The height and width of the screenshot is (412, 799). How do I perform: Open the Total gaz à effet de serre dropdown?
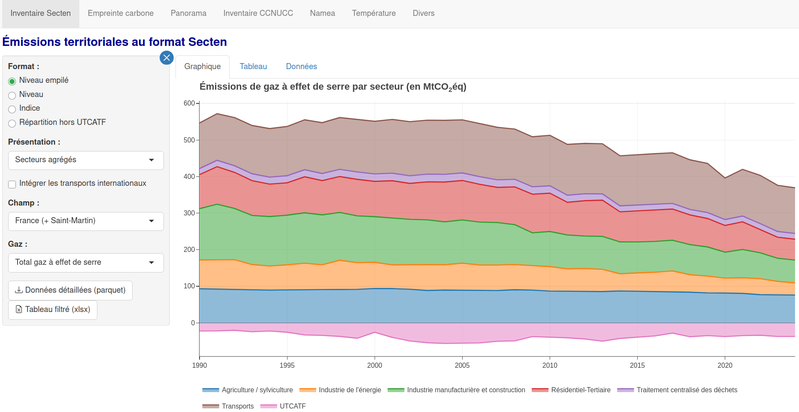point(85,263)
